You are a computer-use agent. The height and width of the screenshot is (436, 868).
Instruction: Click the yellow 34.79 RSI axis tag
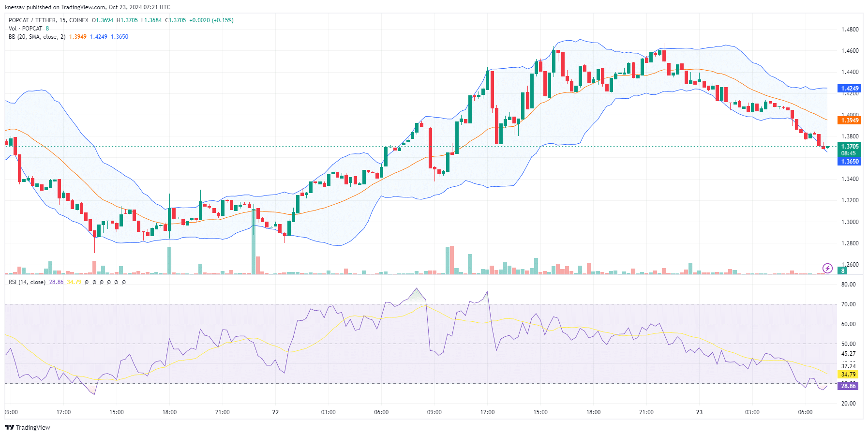pyautogui.click(x=848, y=375)
